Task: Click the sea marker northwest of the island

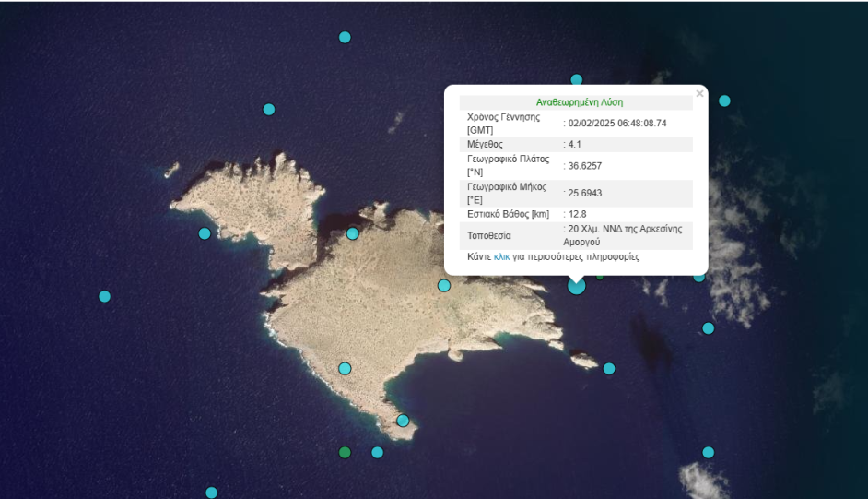Action: click(x=269, y=109)
